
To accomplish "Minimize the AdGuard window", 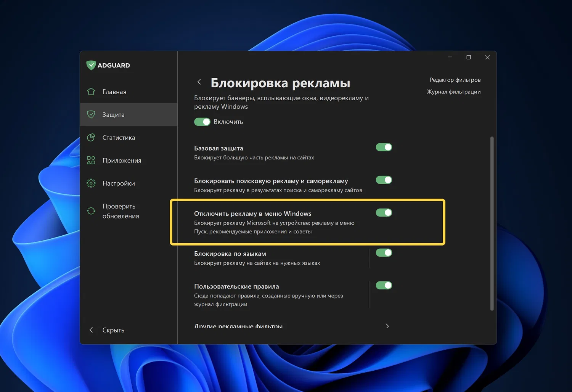I will pos(450,57).
